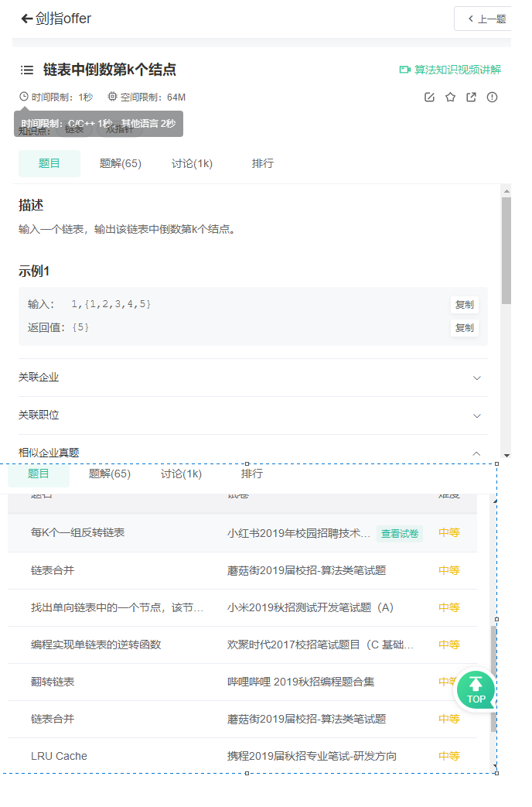The height and width of the screenshot is (807, 532).
Task: Click 哔哩哔哩 2019秋招编程题合集 paper
Action: [x=301, y=682]
